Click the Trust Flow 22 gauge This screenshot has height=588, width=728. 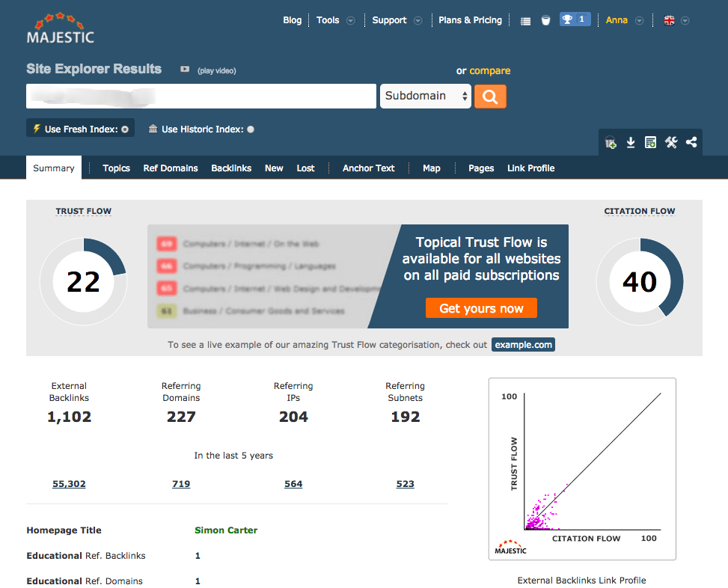coord(84,281)
